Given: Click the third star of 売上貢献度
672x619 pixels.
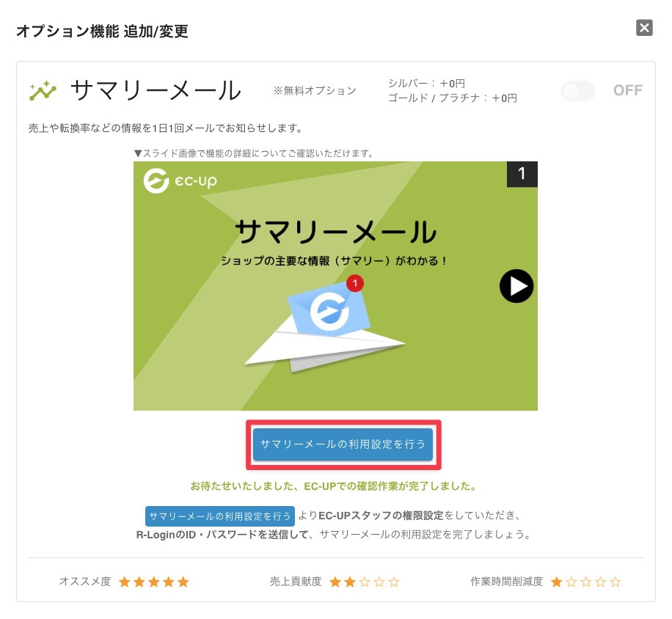Looking at the screenshot, I should pyautogui.click(x=365, y=582).
